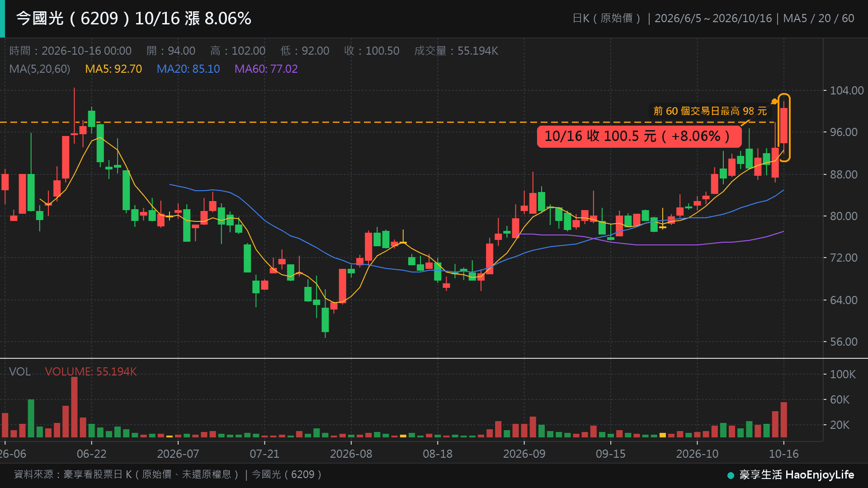The height and width of the screenshot is (488, 868).
Task: Click the 高：102.00 high price value
Action: (238, 51)
